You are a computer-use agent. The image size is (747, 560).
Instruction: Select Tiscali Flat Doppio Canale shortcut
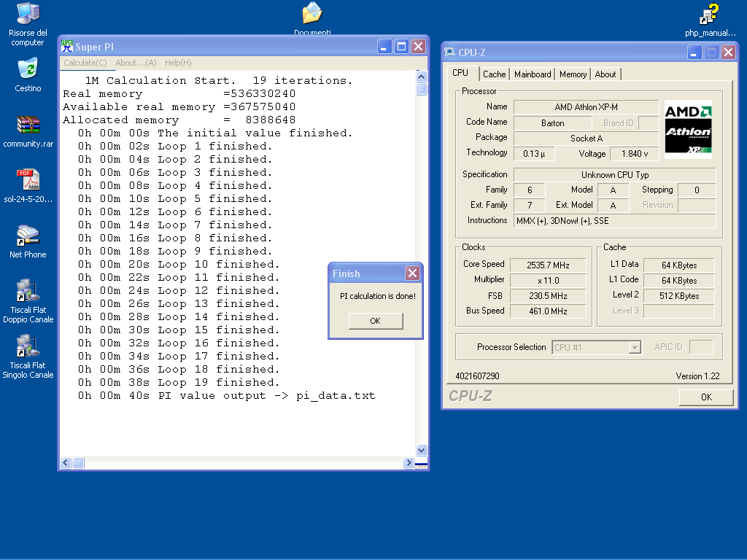28,301
